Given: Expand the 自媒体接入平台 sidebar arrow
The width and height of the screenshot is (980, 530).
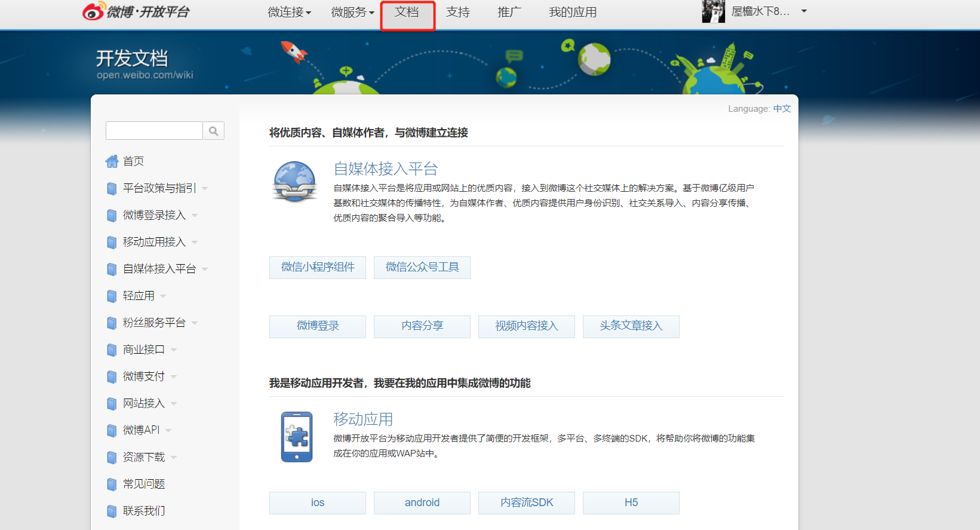Looking at the screenshot, I should click(205, 269).
